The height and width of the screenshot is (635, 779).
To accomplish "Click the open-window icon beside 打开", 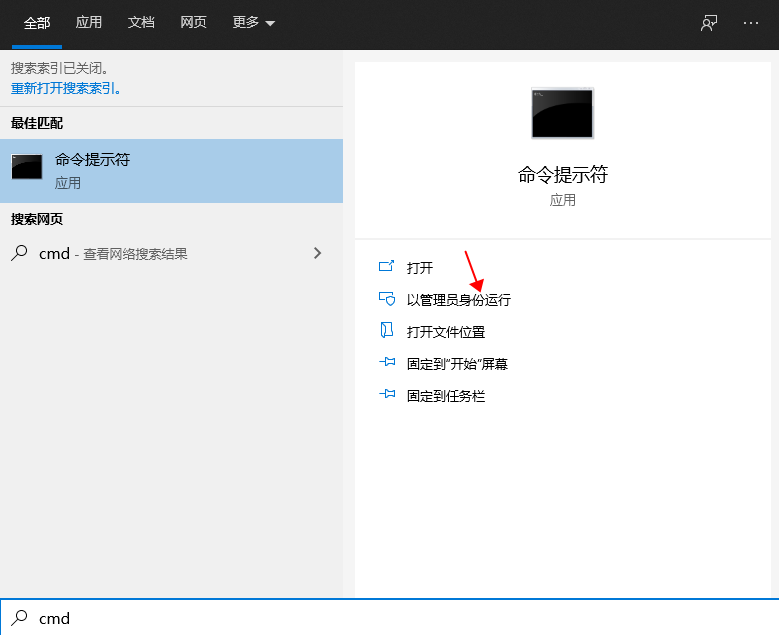I will coord(387,267).
